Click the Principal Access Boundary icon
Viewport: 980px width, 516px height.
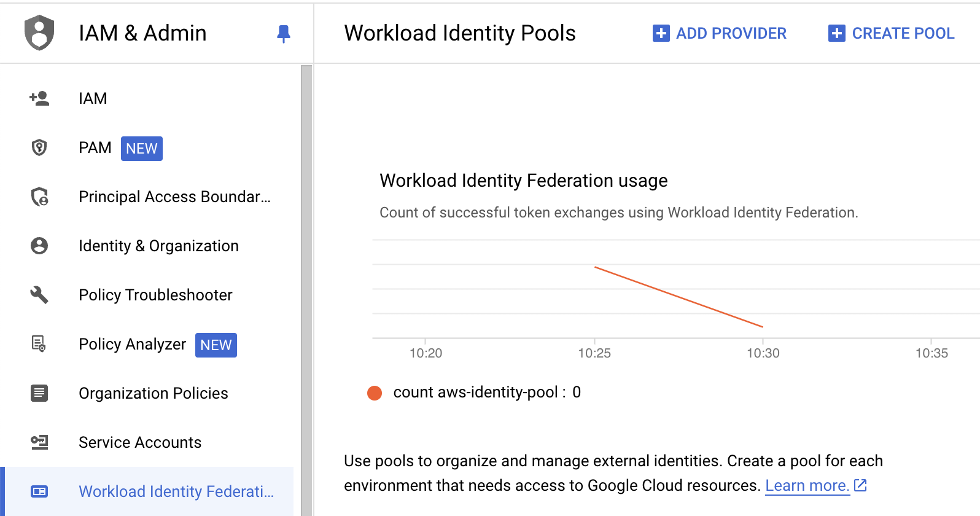pyautogui.click(x=39, y=197)
